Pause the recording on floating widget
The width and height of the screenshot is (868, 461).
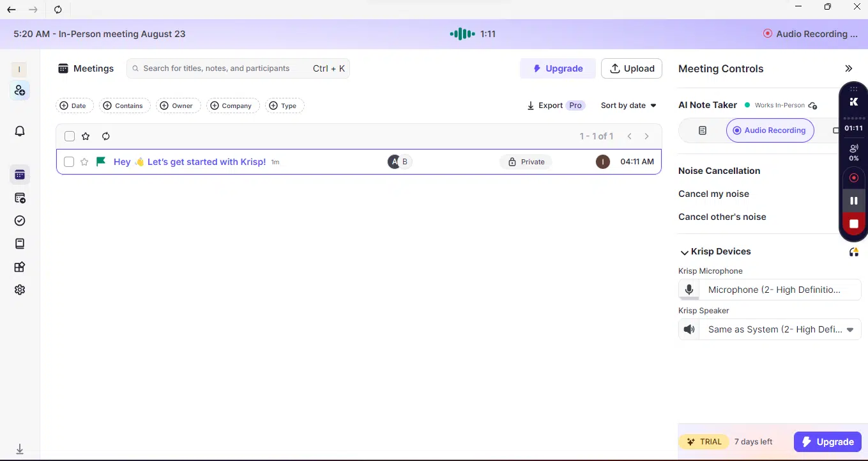tap(853, 201)
